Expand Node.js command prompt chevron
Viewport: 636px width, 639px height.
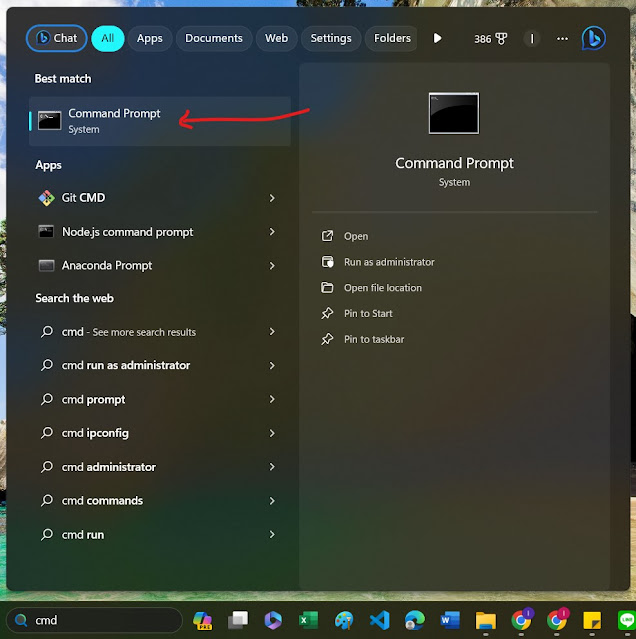[272, 231]
